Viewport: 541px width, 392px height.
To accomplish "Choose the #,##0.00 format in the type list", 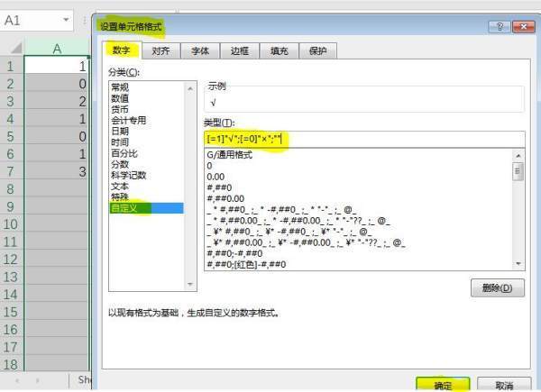I will pyautogui.click(x=225, y=198).
